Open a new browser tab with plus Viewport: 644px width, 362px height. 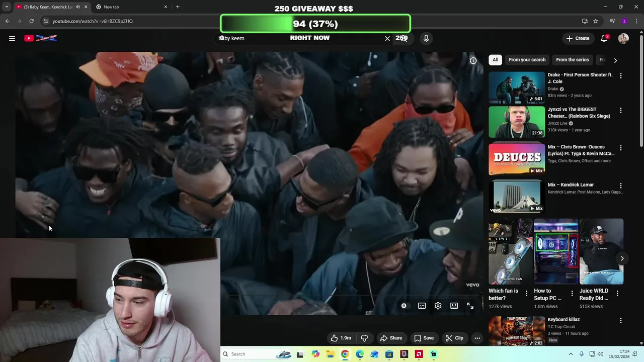[178, 7]
